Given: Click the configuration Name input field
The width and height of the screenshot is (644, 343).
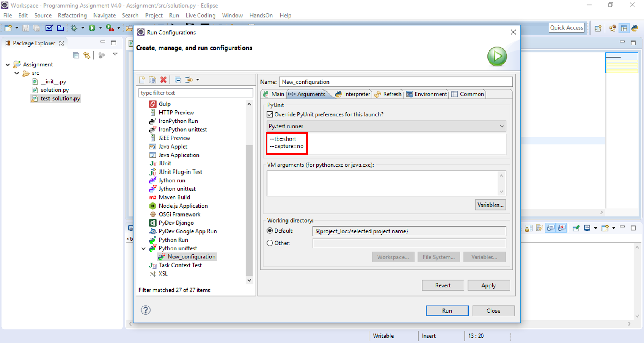Looking at the screenshot, I should [396, 82].
